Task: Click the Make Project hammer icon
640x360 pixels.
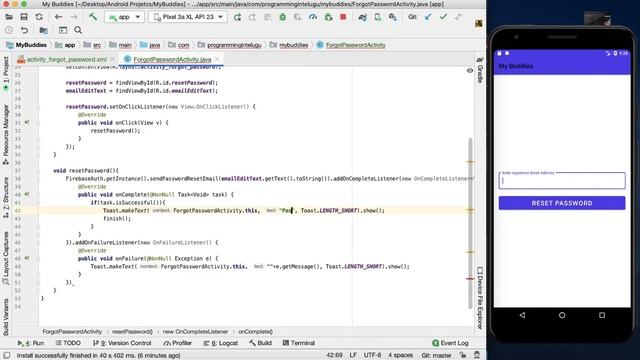Action: coord(93,17)
